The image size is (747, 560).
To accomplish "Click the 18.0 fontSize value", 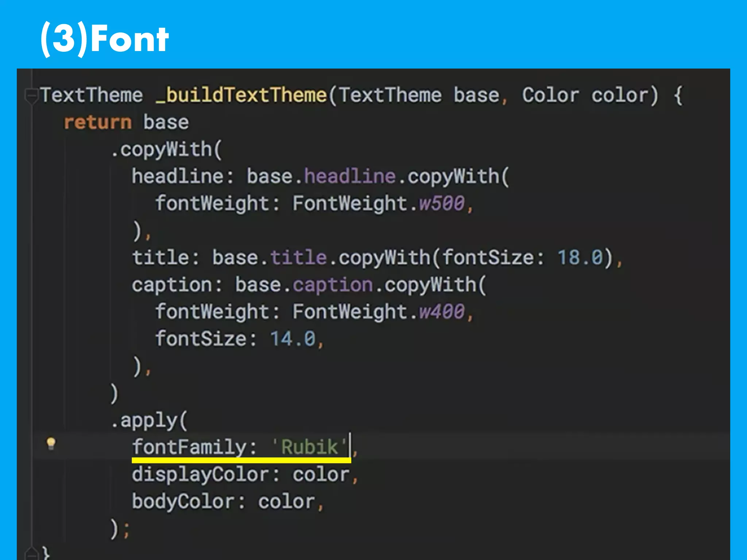I will click(x=580, y=258).
